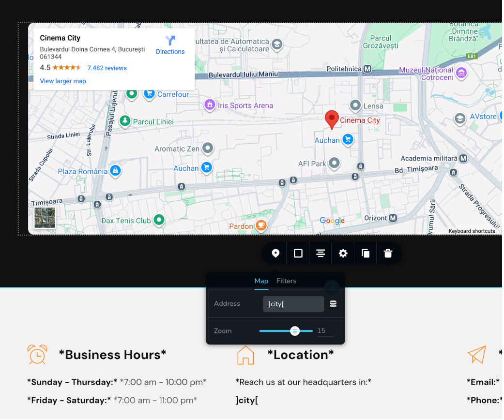This screenshot has width=504, height=420.
Task: Click the Zoom slider handle
Action: point(295,331)
